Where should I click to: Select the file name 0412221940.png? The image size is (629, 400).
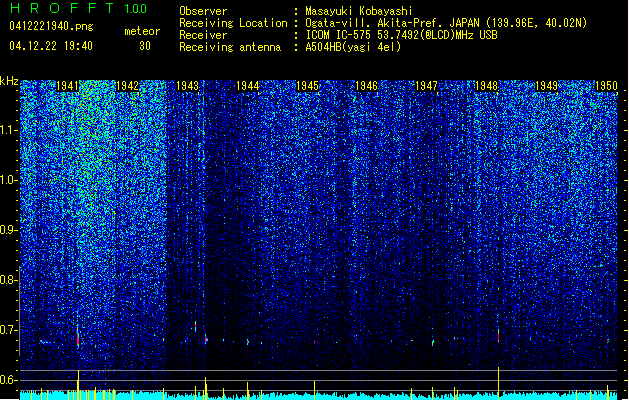[51, 26]
